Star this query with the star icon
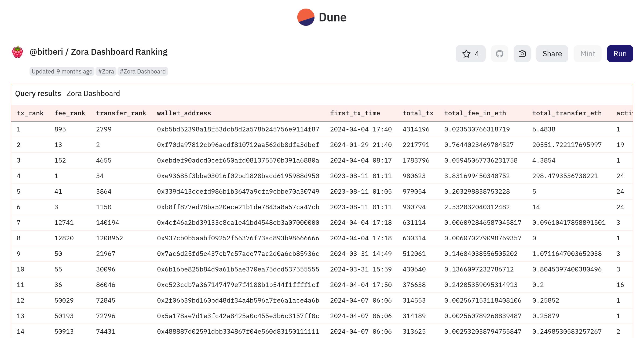The width and height of the screenshot is (644, 338). click(466, 54)
